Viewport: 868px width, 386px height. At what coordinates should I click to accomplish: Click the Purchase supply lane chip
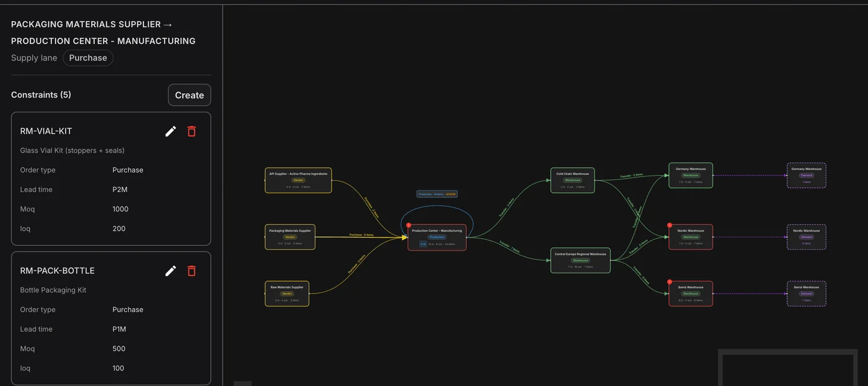[x=88, y=58]
